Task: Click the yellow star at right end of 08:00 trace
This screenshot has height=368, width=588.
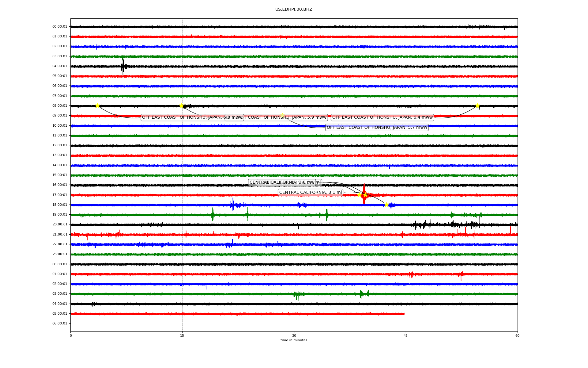Action: [477, 105]
